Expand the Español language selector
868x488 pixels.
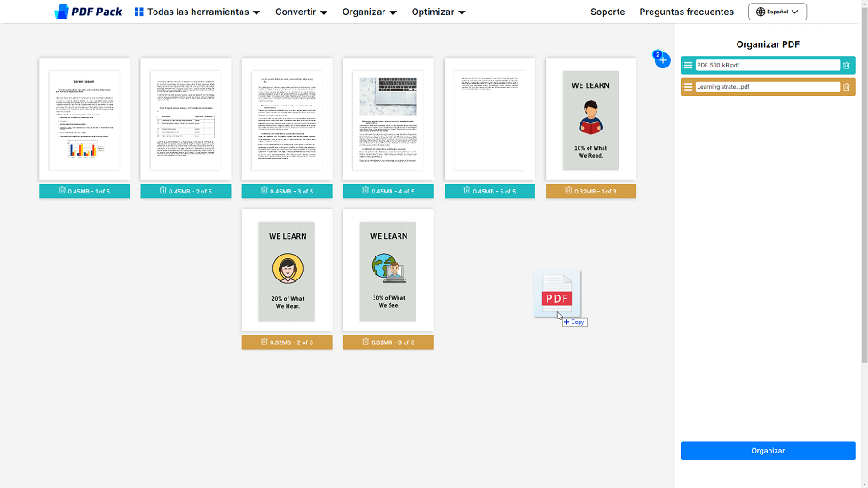[x=777, y=12]
